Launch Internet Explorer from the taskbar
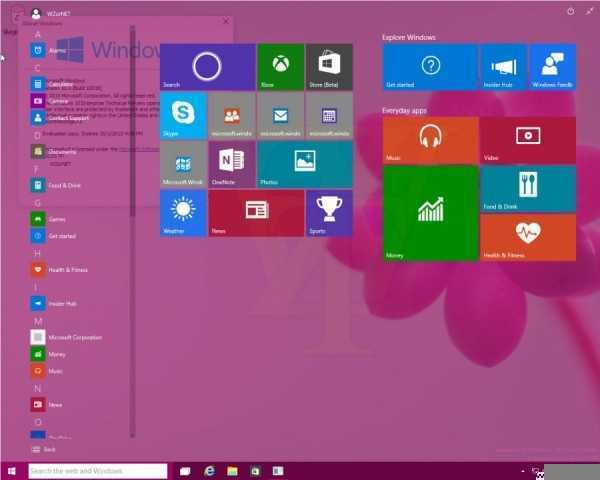 pos(209,471)
